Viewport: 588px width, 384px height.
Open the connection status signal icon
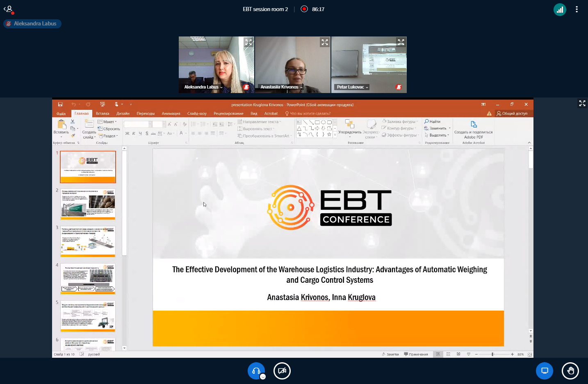pyautogui.click(x=560, y=9)
